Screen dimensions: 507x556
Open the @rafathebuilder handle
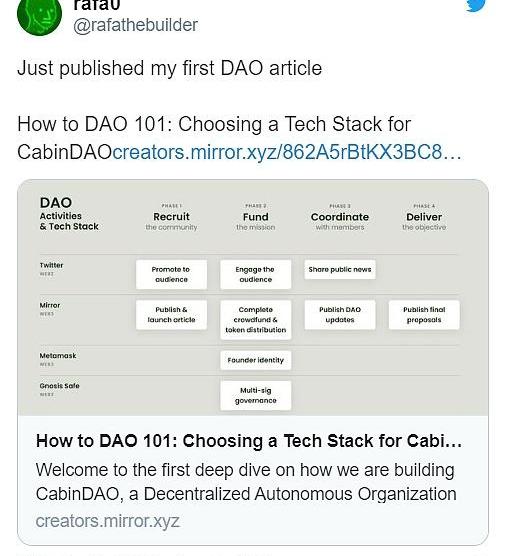(135, 25)
